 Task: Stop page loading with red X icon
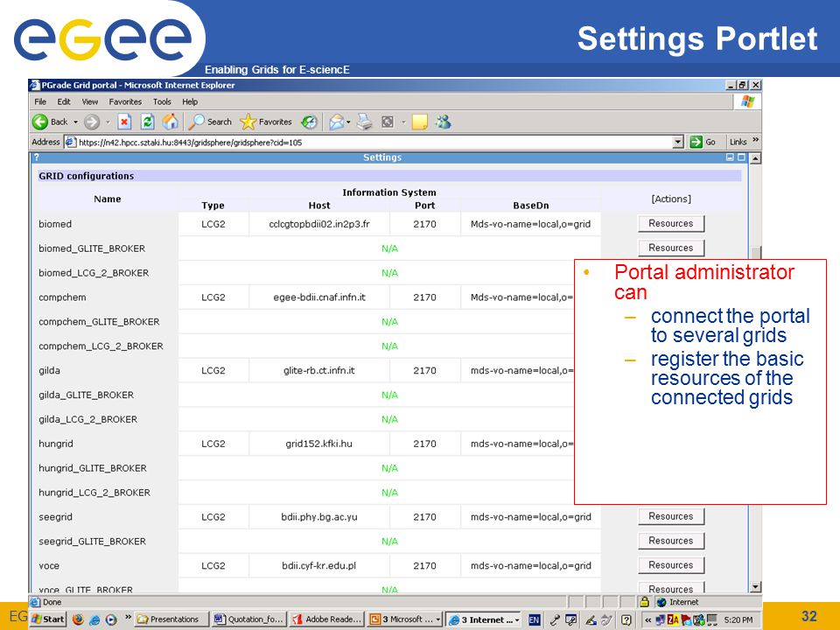pyautogui.click(x=124, y=122)
